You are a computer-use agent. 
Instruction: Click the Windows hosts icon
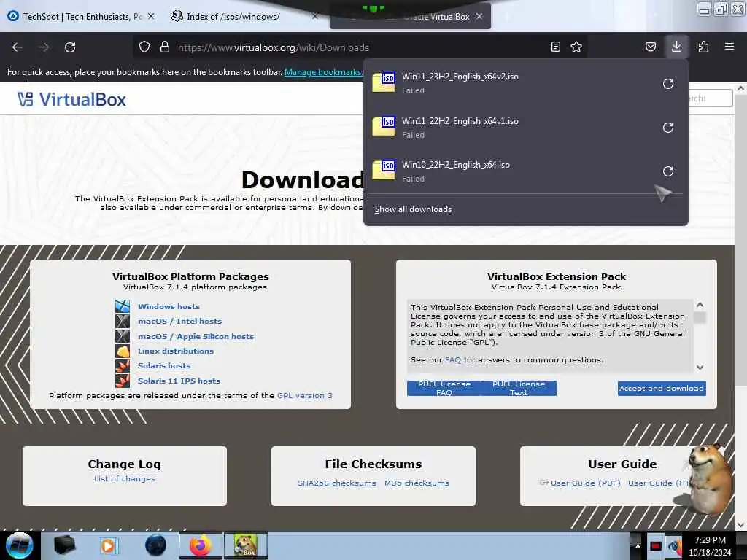(x=123, y=306)
